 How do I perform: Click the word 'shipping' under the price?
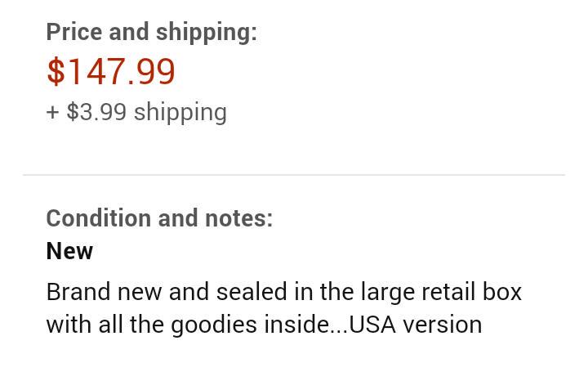coord(180,113)
